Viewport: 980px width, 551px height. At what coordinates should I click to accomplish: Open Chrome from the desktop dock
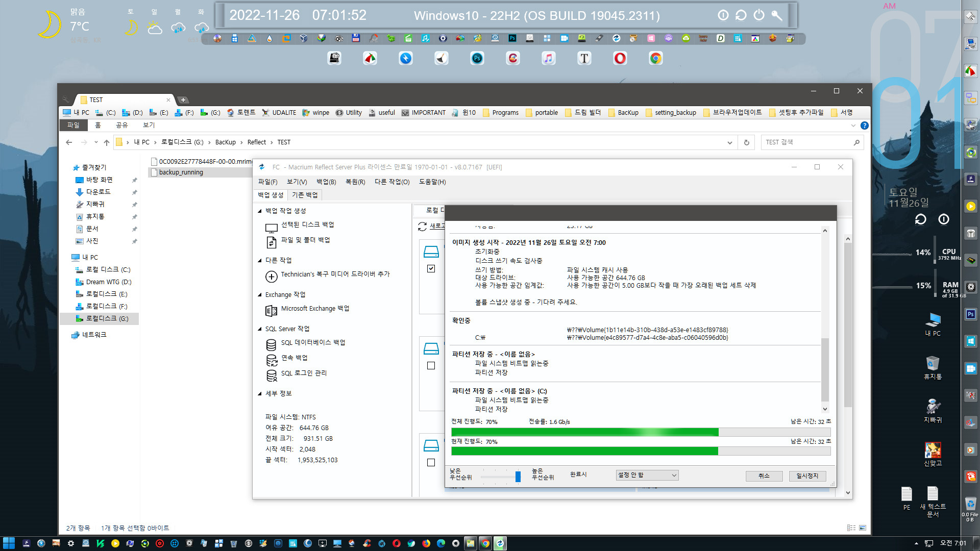click(x=656, y=58)
